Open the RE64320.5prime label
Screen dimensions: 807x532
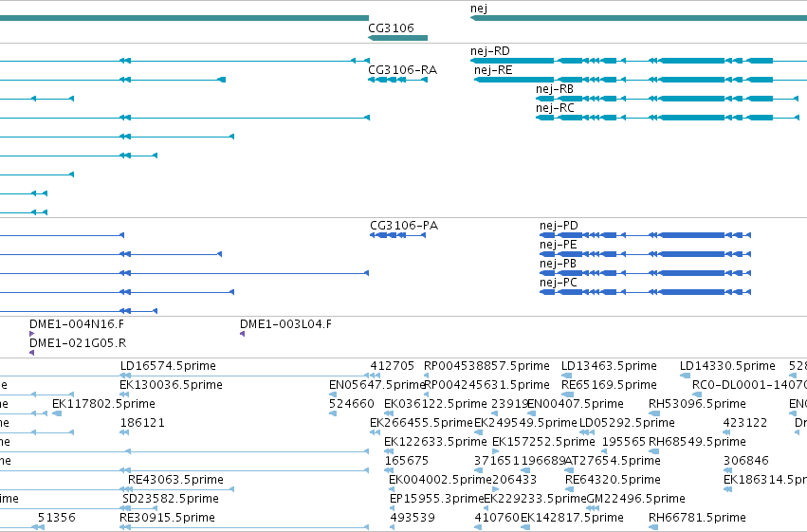pyautogui.click(x=613, y=480)
